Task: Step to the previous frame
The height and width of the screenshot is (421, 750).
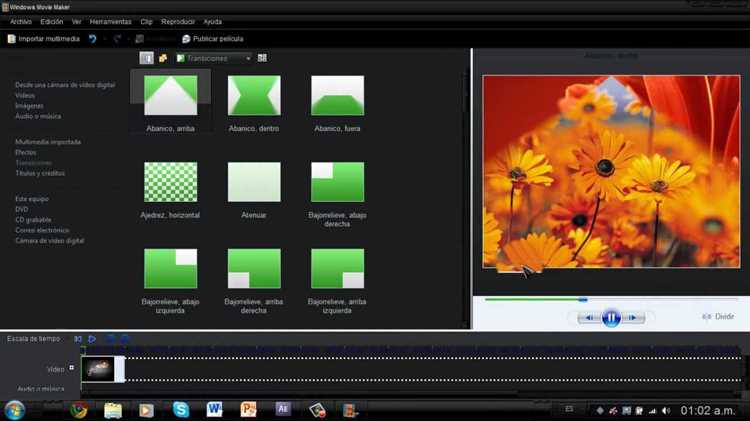Action: (589, 318)
